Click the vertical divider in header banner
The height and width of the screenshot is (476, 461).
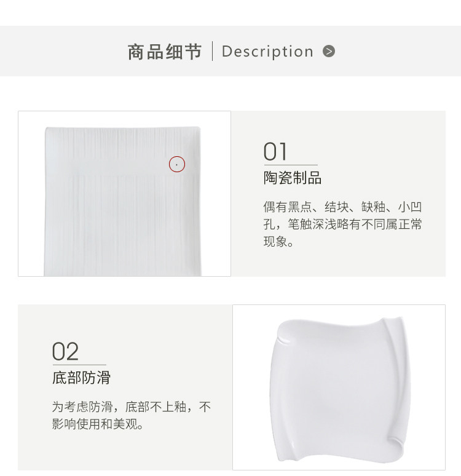coord(212,51)
